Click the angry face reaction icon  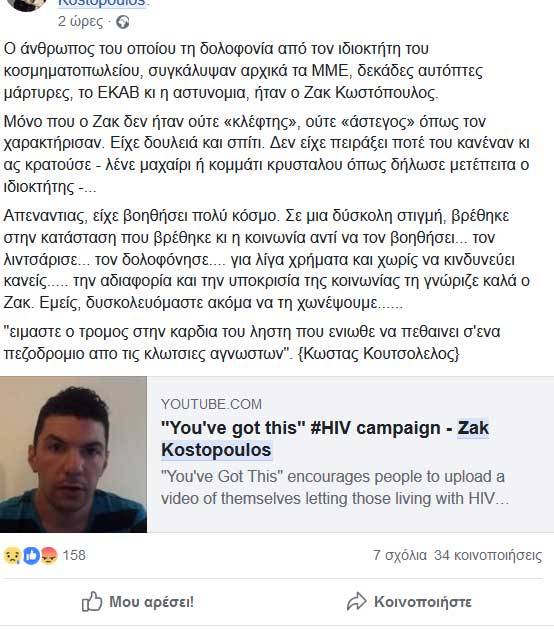(49, 556)
